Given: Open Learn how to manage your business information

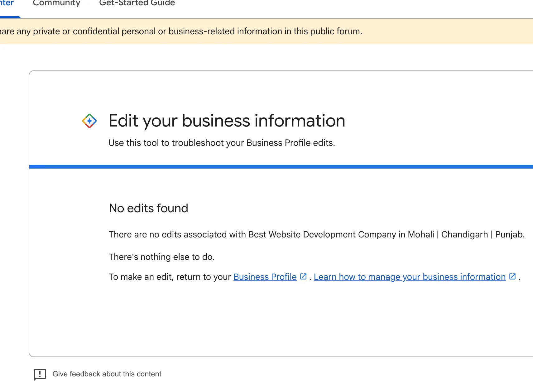Looking at the screenshot, I should pyautogui.click(x=409, y=277).
